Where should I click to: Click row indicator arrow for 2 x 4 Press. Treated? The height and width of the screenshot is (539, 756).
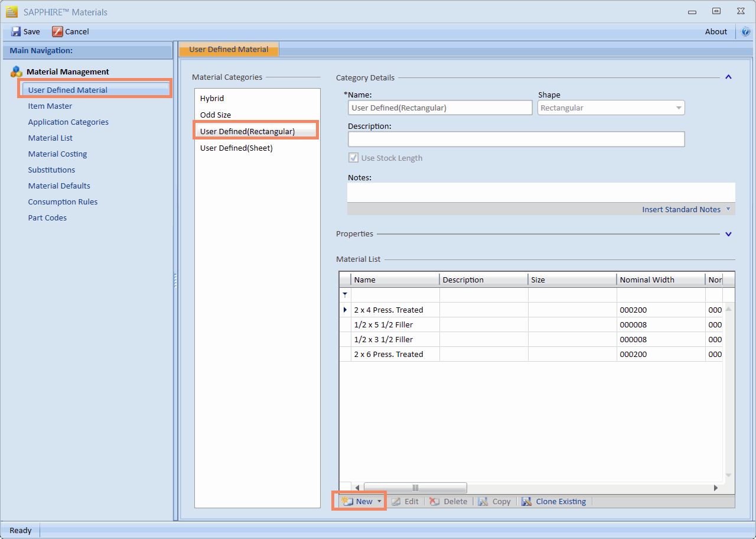(x=345, y=310)
